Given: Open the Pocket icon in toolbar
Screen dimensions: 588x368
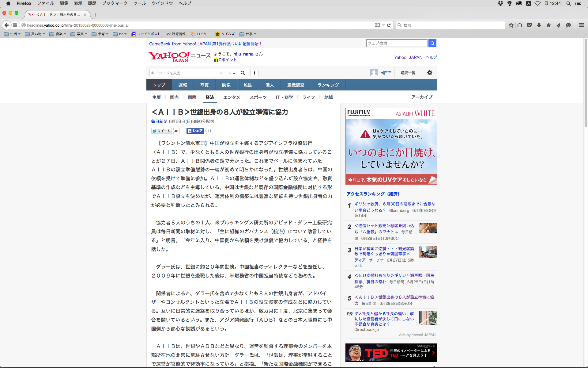Looking at the screenshot, I should coord(529,25).
